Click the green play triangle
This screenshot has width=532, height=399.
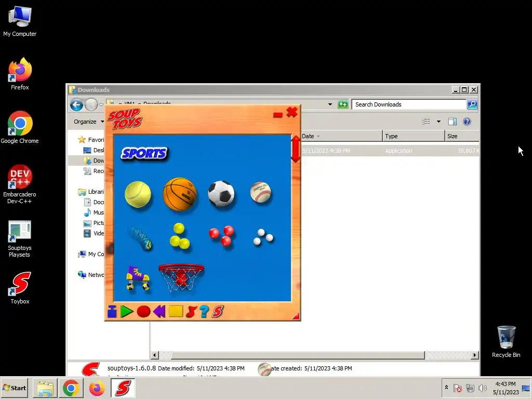127,312
